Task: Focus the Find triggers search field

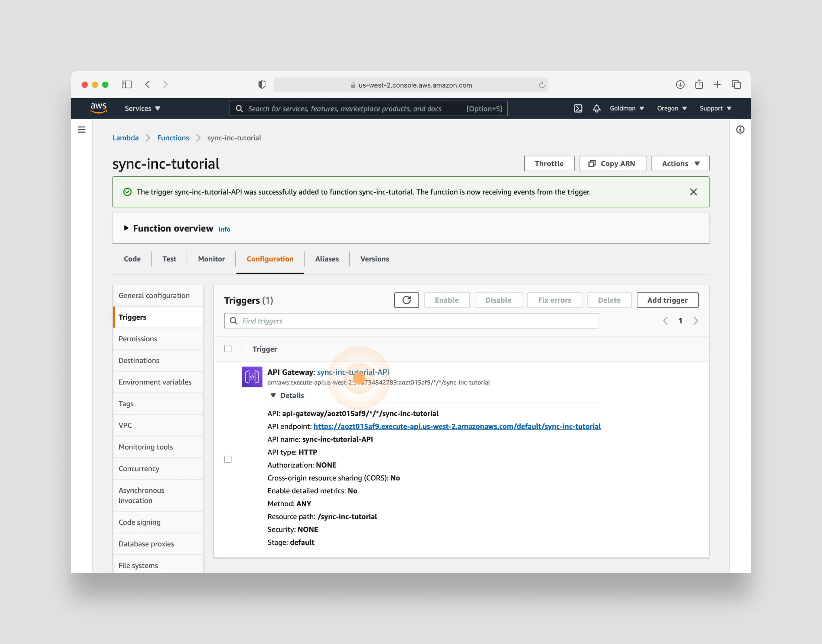Action: (412, 321)
